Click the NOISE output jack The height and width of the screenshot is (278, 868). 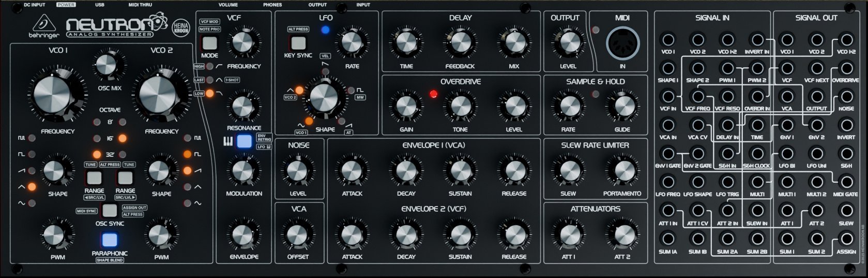pos(846,96)
